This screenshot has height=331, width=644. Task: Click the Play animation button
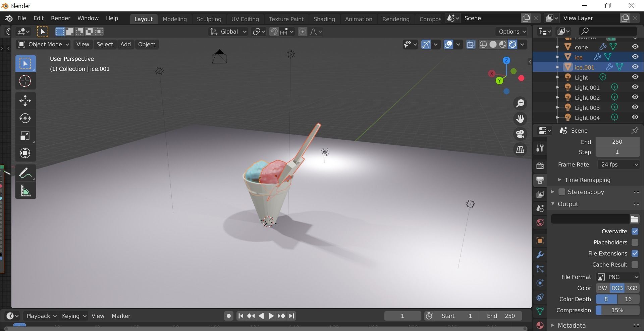click(271, 316)
